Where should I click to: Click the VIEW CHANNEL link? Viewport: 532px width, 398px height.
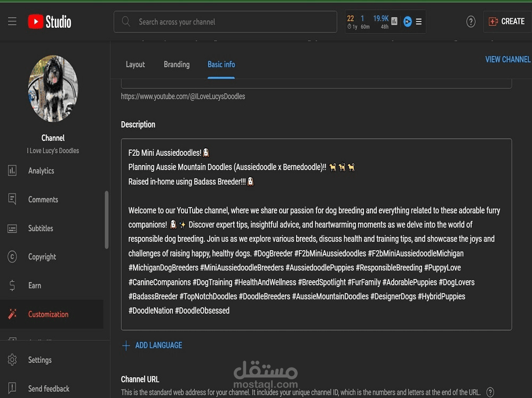508,59
